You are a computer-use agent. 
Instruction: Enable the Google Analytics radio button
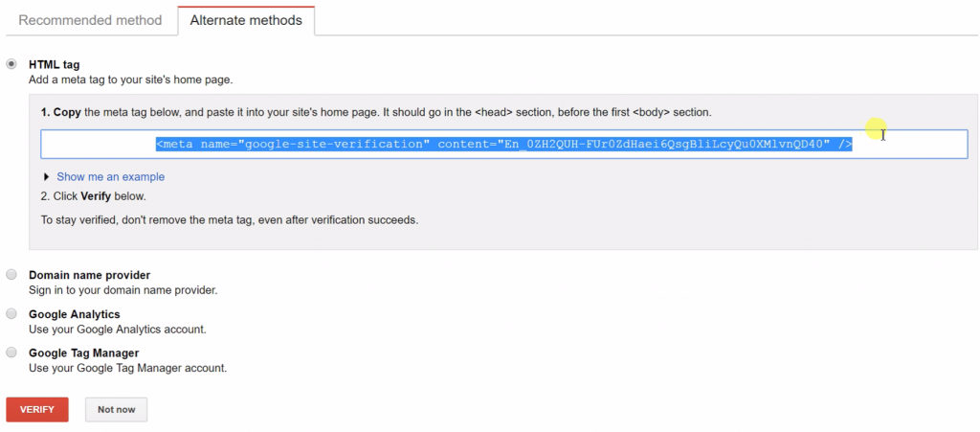[11, 314]
